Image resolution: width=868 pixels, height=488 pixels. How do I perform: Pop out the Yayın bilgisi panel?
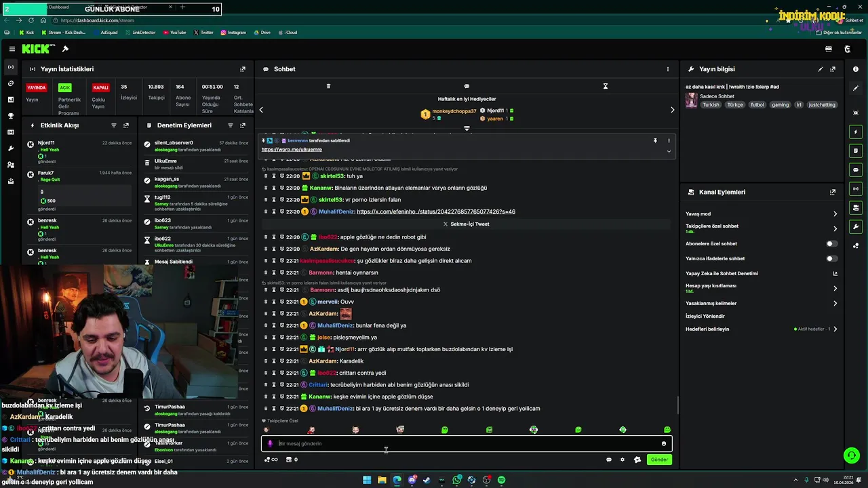[x=833, y=69]
